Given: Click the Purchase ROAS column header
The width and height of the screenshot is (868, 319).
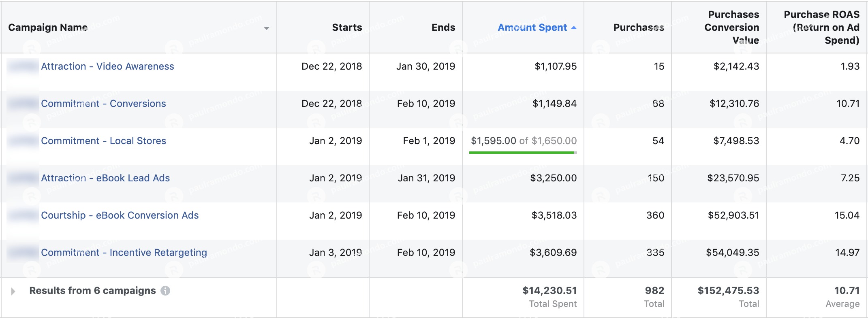Looking at the screenshot, I should [x=821, y=28].
